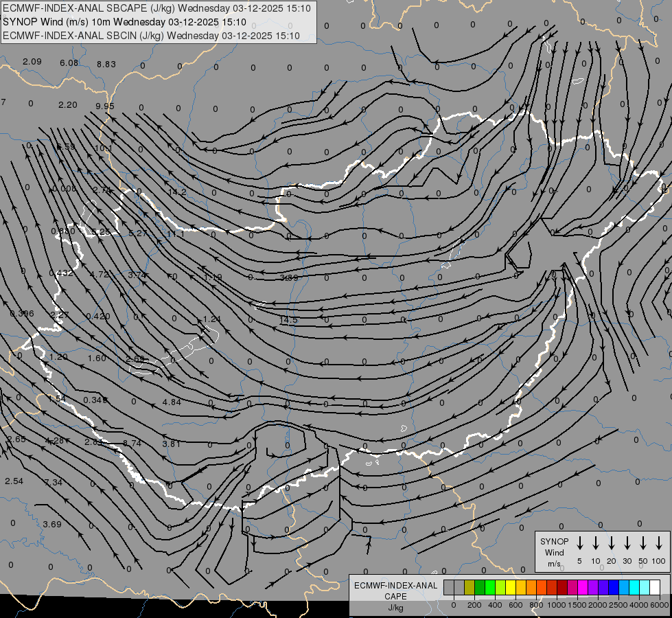Click the 11.1 value on the map
Screen dimensions: 672x618
point(176,233)
